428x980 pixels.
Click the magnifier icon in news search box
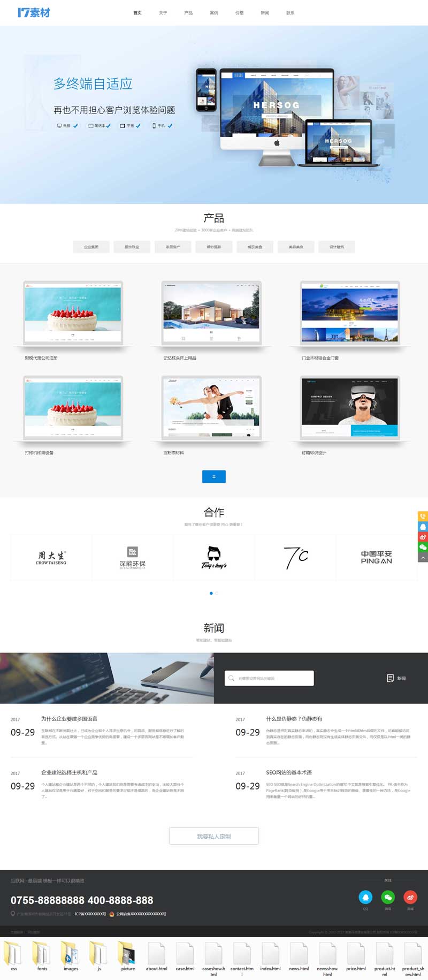(x=231, y=678)
